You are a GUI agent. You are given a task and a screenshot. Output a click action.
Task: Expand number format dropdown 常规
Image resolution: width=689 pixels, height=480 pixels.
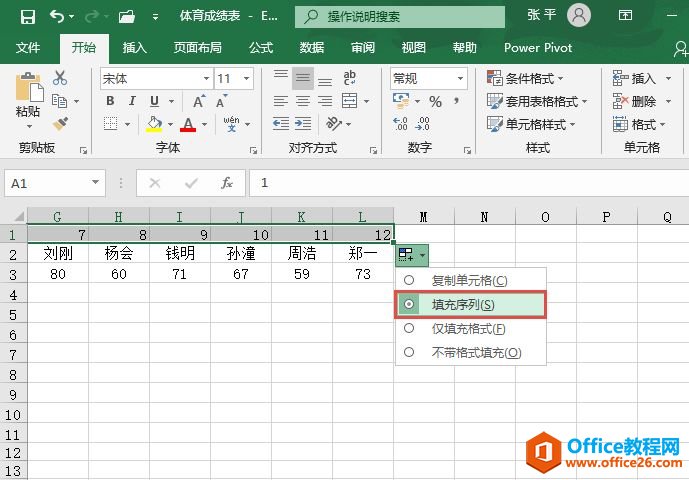click(x=460, y=79)
